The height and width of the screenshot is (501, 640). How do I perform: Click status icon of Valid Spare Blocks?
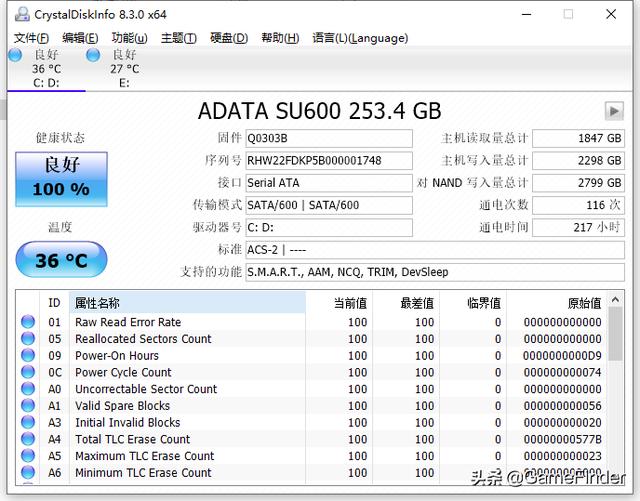tap(28, 405)
